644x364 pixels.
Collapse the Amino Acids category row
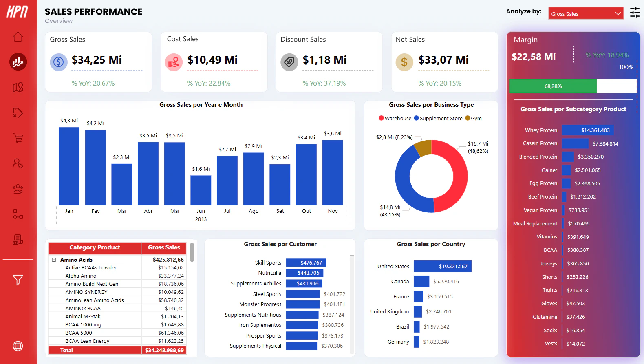click(54, 260)
